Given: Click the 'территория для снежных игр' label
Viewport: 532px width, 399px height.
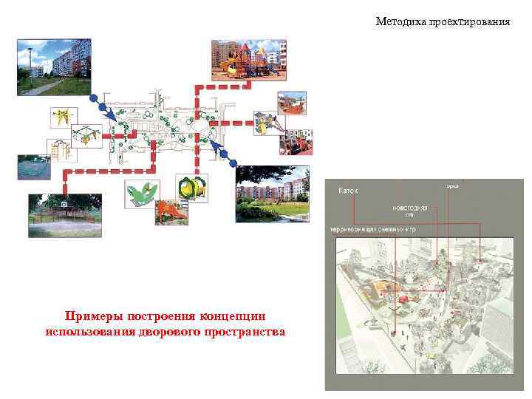Looking at the screenshot, I should click(x=373, y=230).
